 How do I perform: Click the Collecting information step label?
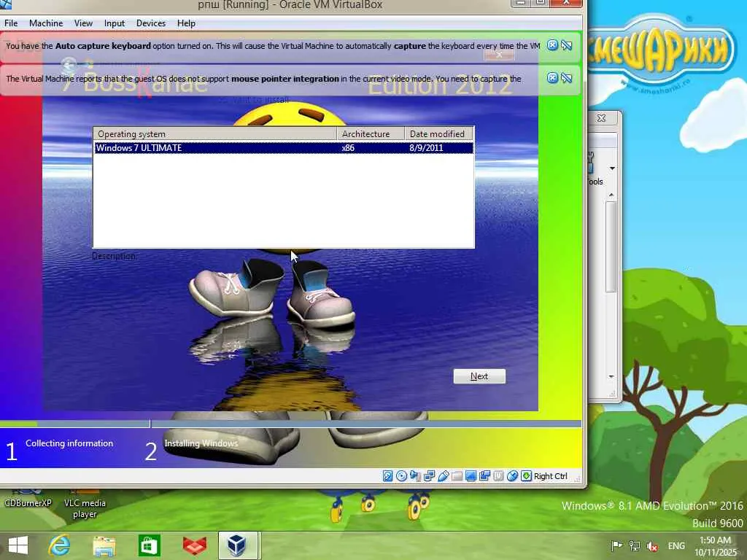69,443
